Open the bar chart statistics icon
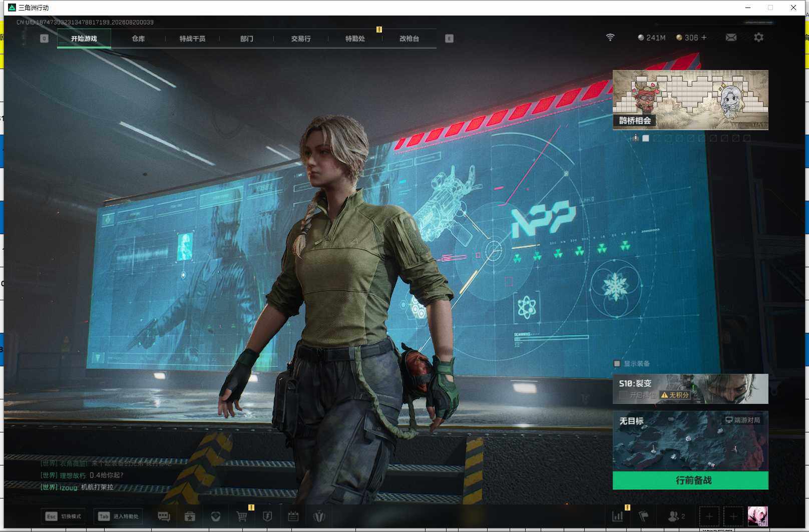 tap(618, 516)
